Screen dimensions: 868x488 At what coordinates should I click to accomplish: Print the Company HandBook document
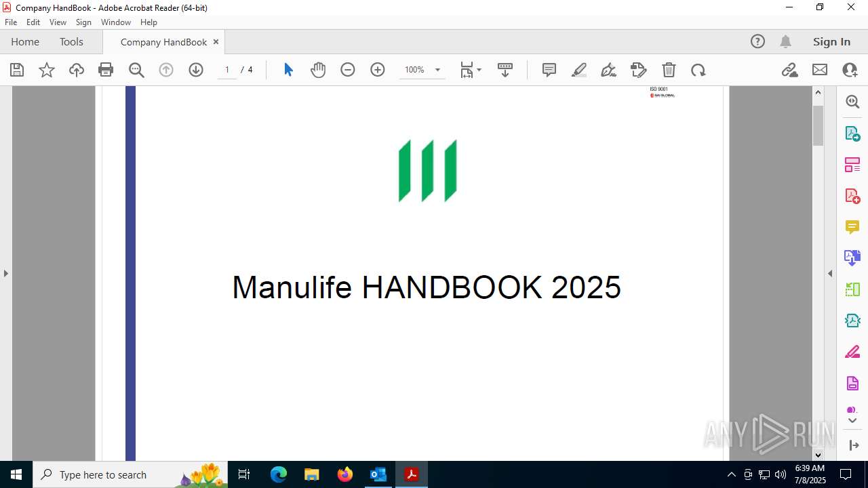coord(106,70)
